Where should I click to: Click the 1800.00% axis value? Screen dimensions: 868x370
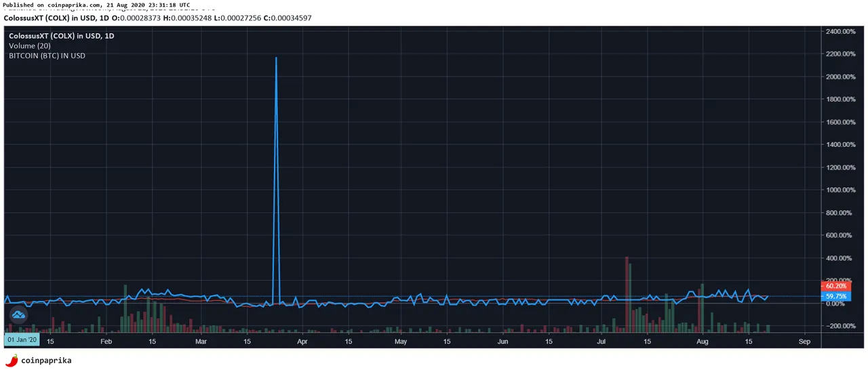pos(841,99)
